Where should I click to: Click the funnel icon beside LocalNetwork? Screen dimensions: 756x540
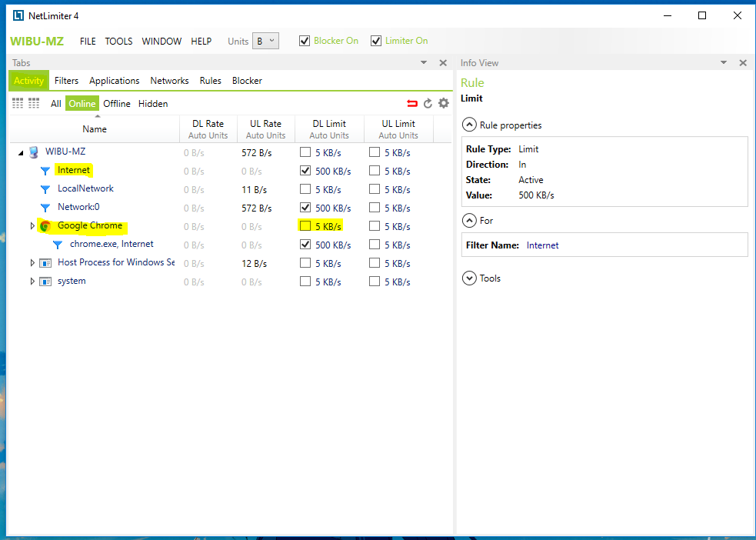pyautogui.click(x=45, y=189)
